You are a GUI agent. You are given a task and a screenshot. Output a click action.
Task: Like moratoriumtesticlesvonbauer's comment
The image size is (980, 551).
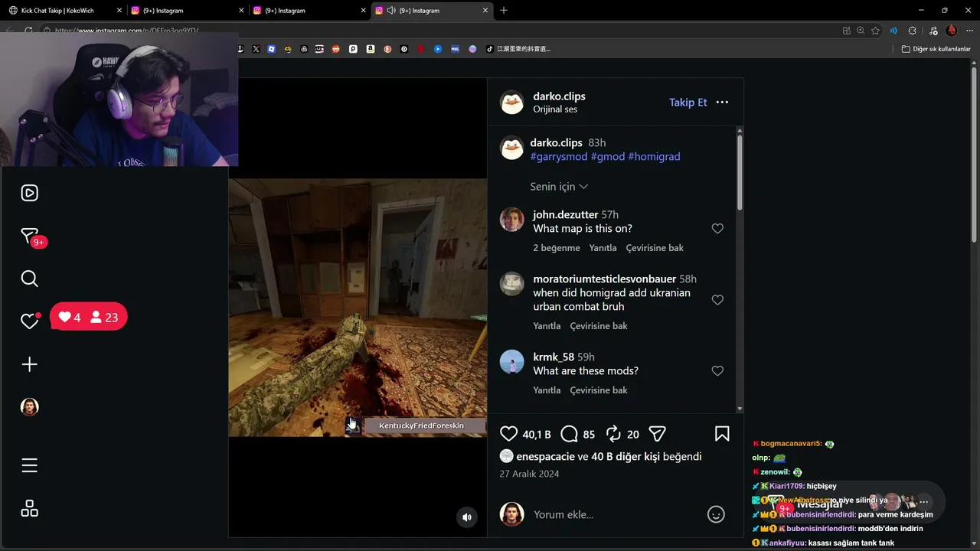(x=717, y=300)
